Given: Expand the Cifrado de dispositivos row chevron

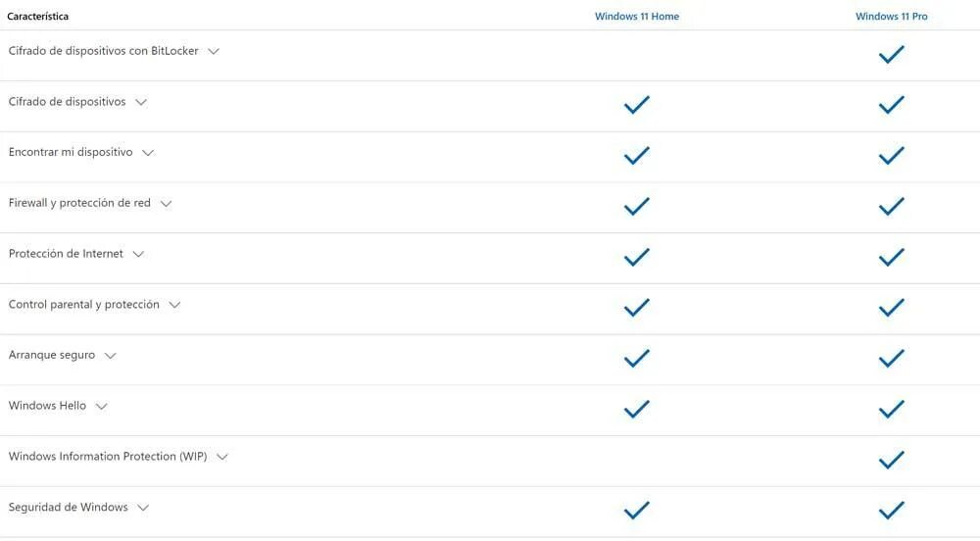Looking at the screenshot, I should tap(141, 102).
